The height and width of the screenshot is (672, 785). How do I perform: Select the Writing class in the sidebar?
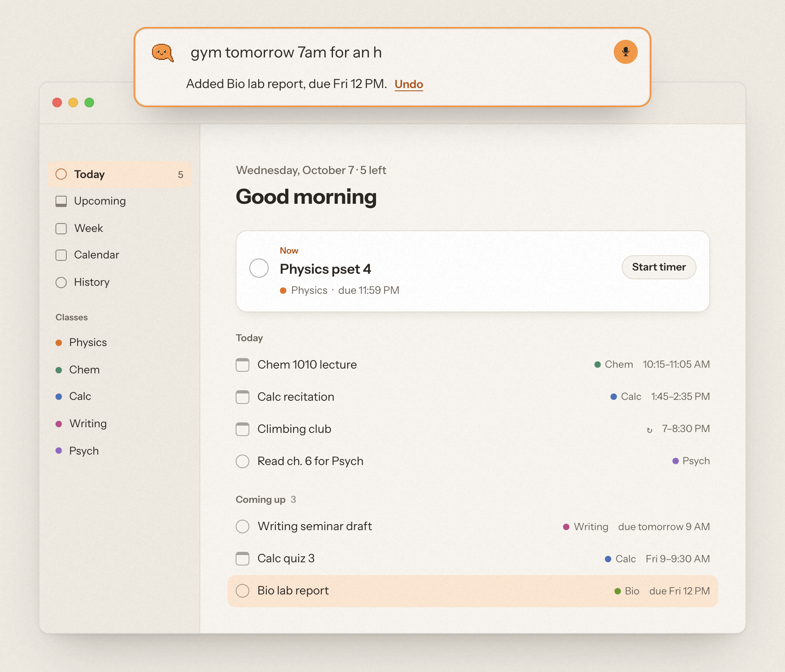click(119, 424)
